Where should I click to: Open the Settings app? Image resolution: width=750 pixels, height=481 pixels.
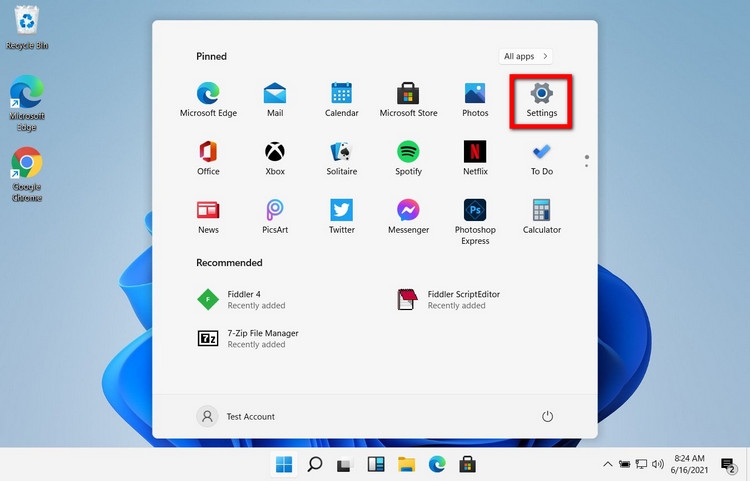[541, 100]
